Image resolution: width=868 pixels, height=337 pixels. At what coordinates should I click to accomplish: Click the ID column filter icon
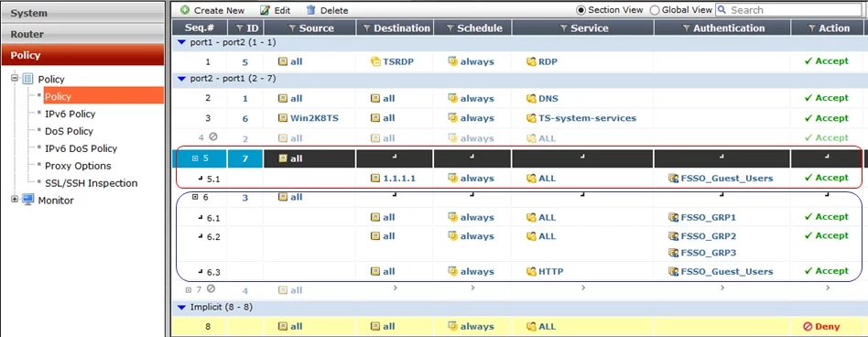pos(239,28)
